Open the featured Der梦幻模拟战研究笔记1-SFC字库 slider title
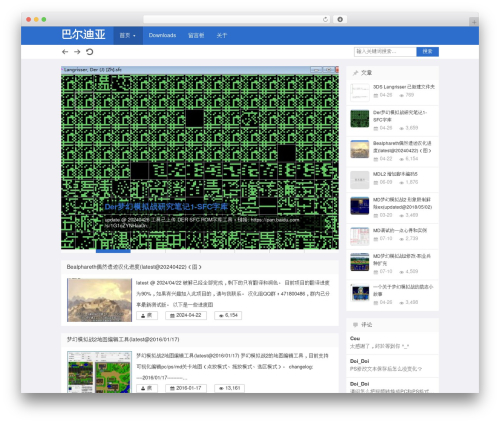This screenshot has height=423, width=500. (x=166, y=207)
